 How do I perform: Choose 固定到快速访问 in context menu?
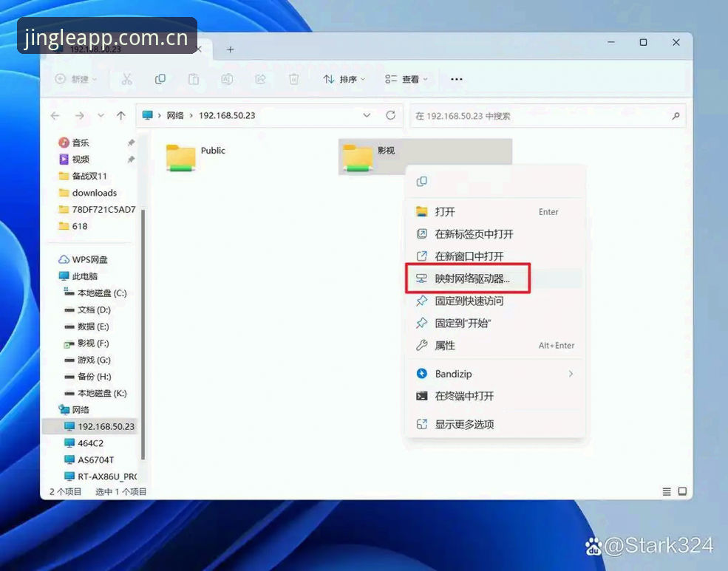(495, 301)
